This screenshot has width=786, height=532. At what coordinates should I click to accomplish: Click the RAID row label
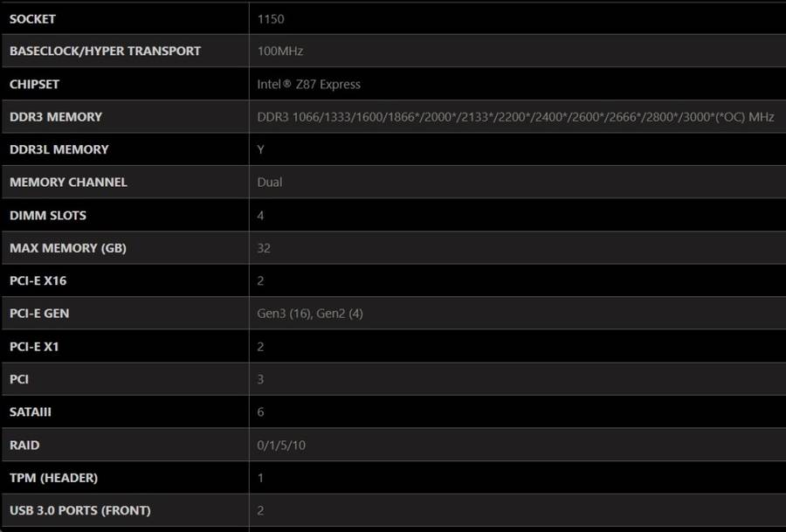pos(24,445)
